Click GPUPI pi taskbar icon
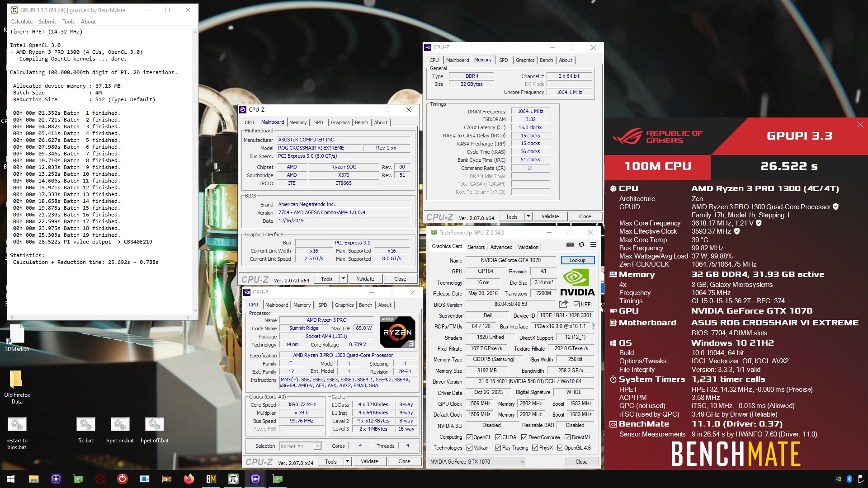Viewport: 868px width, 488px height. (x=233, y=479)
